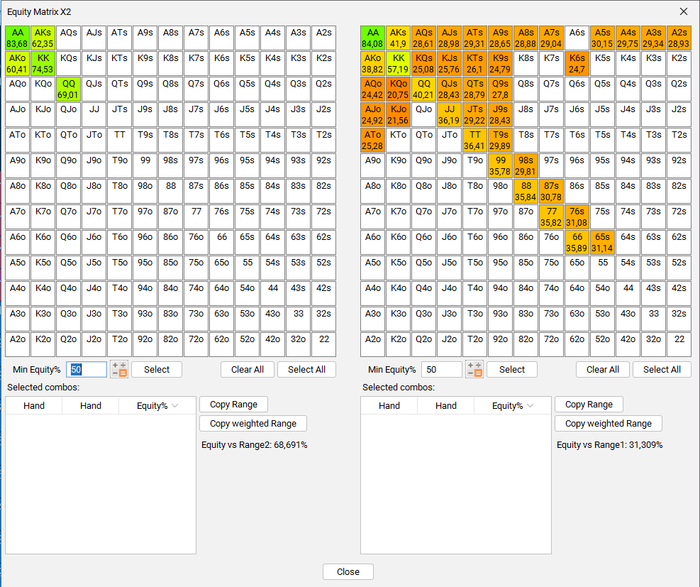
Task: Toggle the KQs 25,08 cell in right matrix
Action: 424,63
